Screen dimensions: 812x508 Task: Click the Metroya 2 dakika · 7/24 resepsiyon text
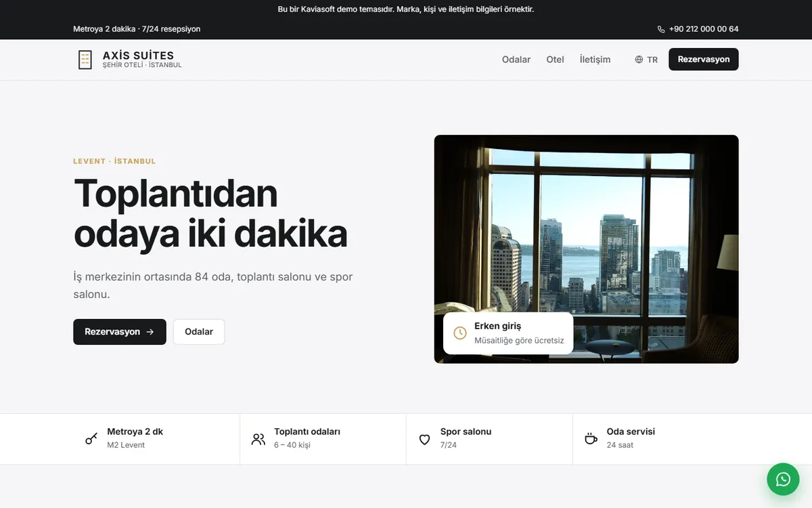pos(137,29)
